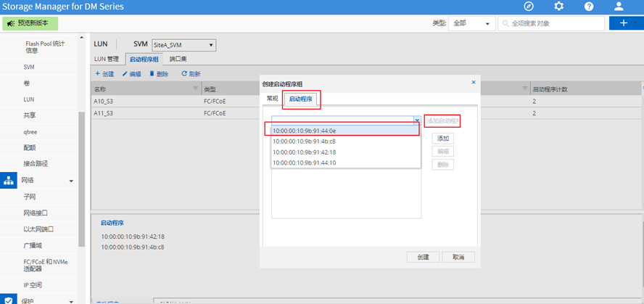Viewport: 644px width, 304px height.
Task: Open the 类型 filter dropdown
Action: pyautogui.click(x=471, y=23)
